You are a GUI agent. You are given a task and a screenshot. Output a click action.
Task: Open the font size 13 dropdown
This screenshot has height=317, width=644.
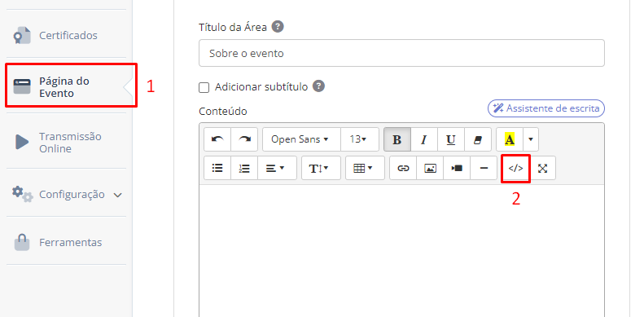pyautogui.click(x=360, y=139)
